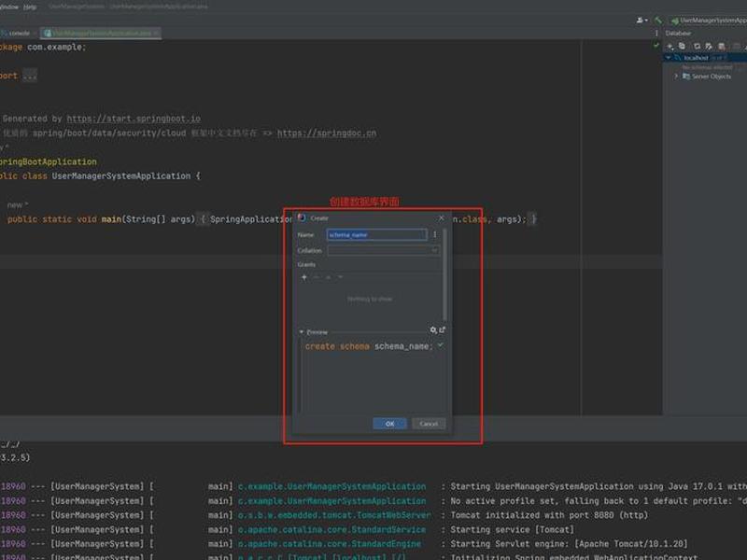Click the UserManagerSystemApplication class name in editor
The width and height of the screenshot is (747, 560).
[x=121, y=176]
